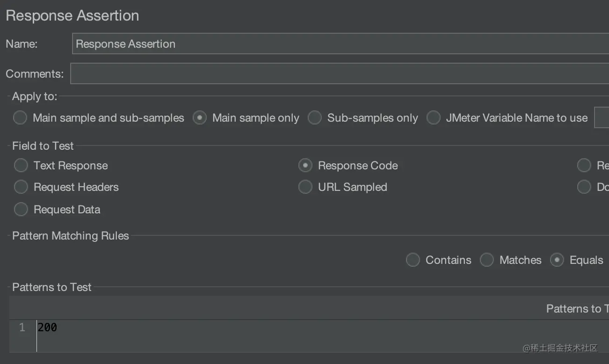Click the Comments text field
The image size is (609, 364).
(340, 74)
